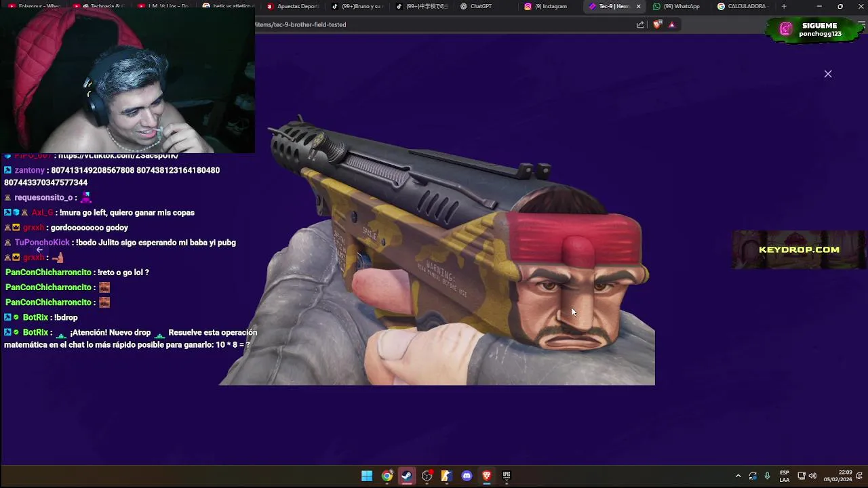Click Axl_G '!mura go left' message

(x=100, y=212)
